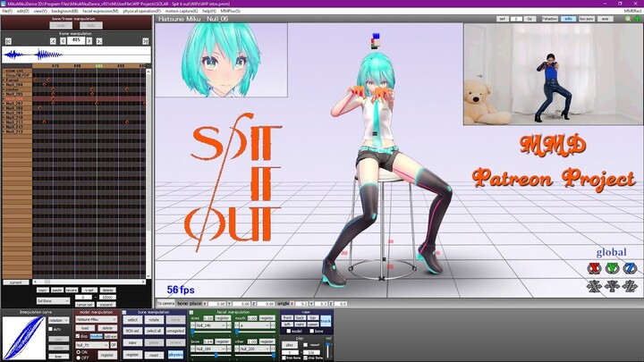Click the BOX-sel button
The height and width of the screenshot is (362, 644).
(x=132, y=331)
